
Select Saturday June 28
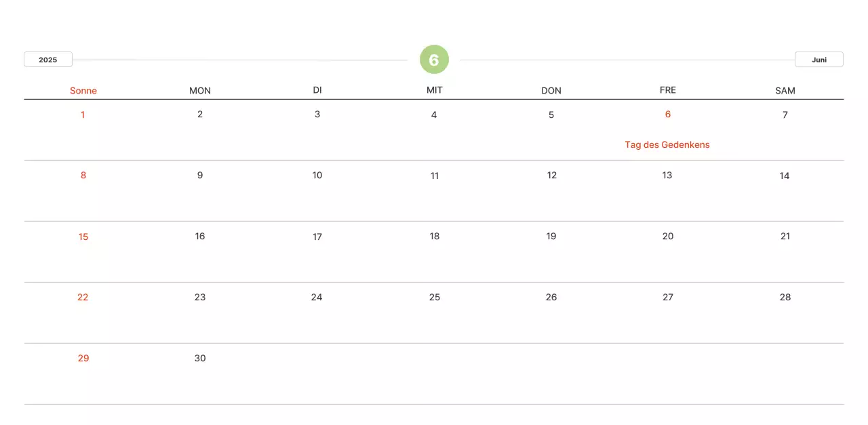click(x=785, y=298)
